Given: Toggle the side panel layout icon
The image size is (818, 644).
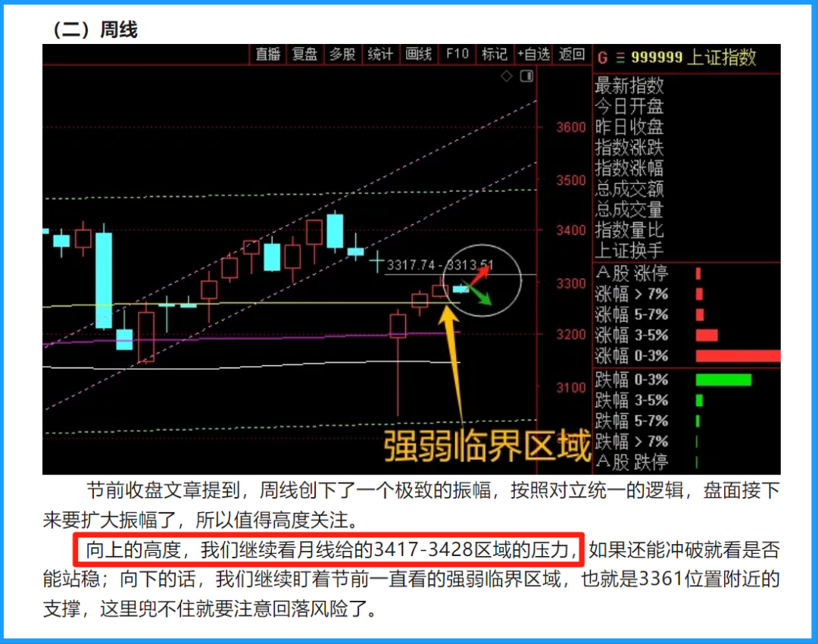Looking at the screenshot, I should pos(527,77).
